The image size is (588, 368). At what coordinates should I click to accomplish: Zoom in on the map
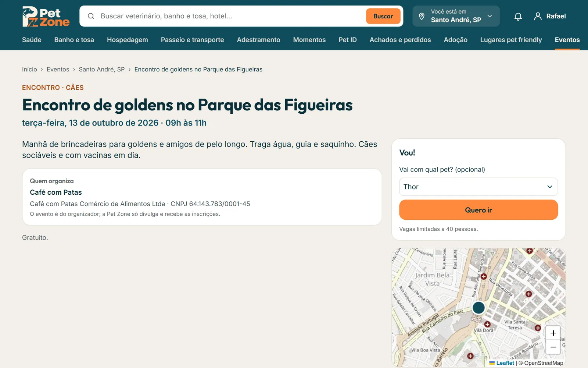coord(553,333)
